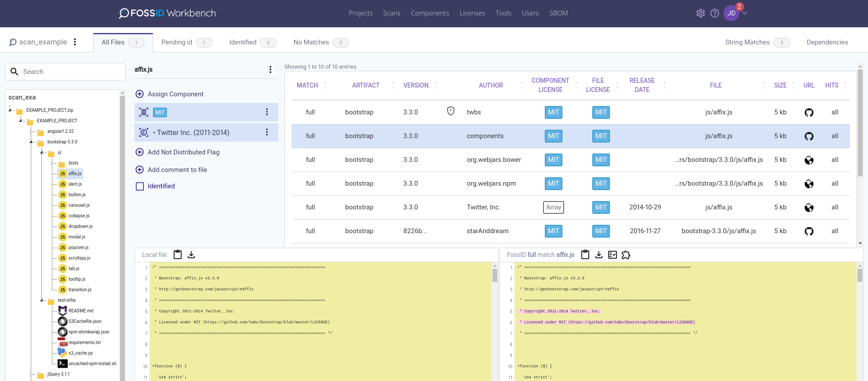Viewport: 868px width, 381px height.
Task: Select s3_cache.py in the file tree
Action: coord(80,353)
